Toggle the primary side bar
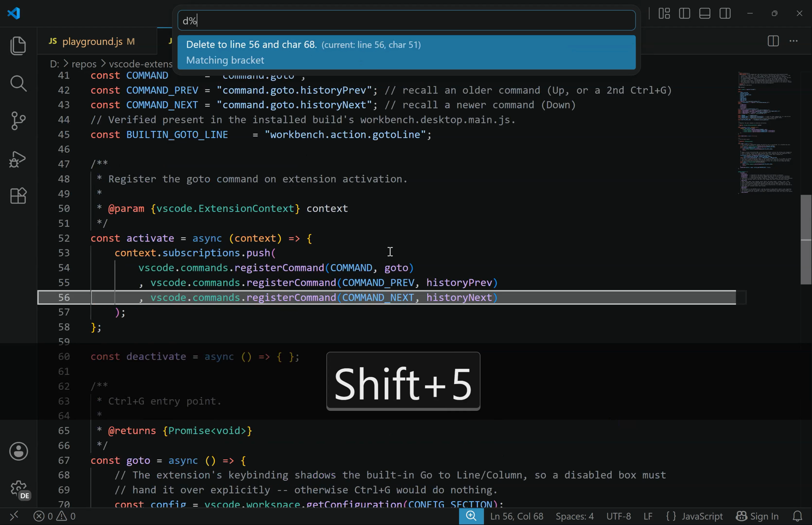Screen dimensions: 812x525 click(685, 14)
